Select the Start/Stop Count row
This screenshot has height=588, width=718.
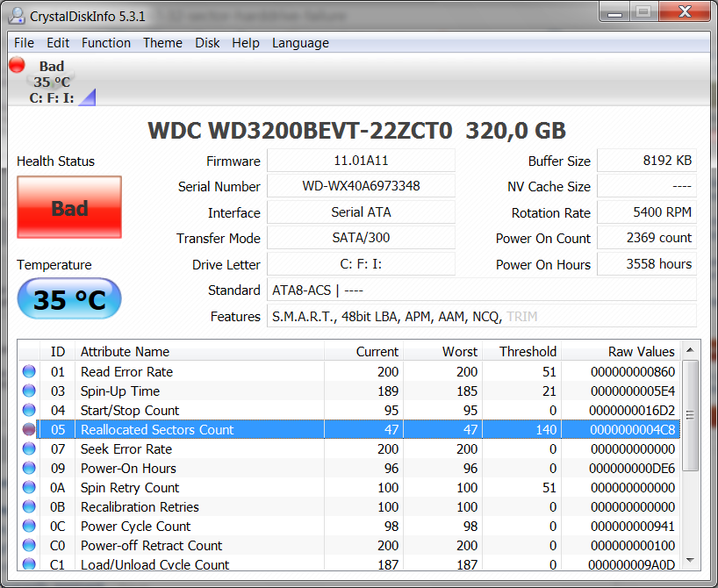coord(349,410)
